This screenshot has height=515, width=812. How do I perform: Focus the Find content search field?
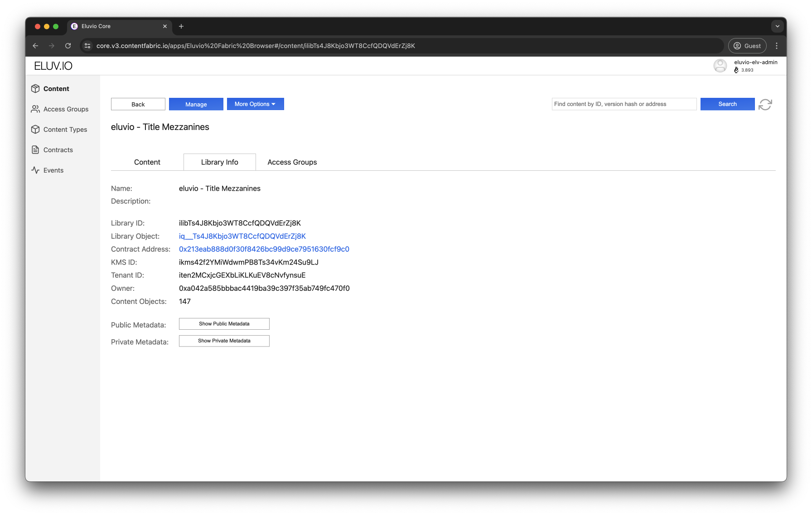[624, 104]
